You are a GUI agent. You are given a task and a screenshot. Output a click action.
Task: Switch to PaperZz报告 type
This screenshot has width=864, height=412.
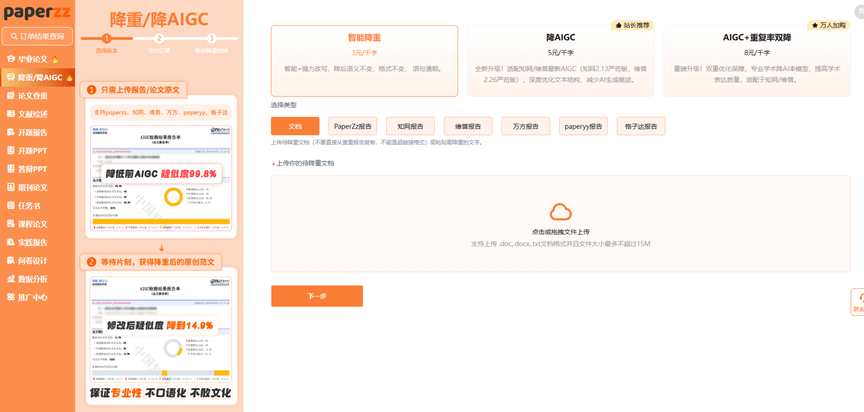(353, 126)
